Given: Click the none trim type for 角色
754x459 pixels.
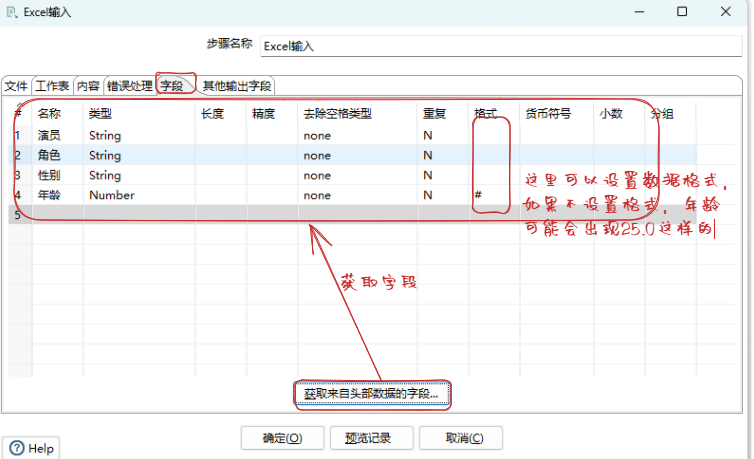Looking at the screenshot, I should click(x=358, y=155).
